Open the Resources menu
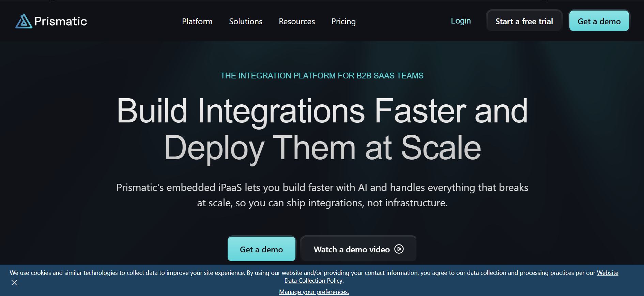This screenshot has height=296, width=644. [297, 21]
